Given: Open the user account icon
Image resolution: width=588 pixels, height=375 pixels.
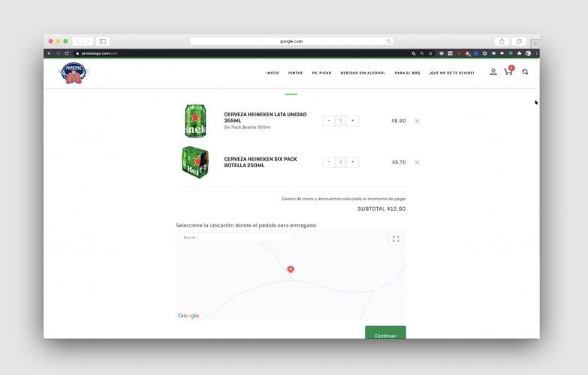Looking at the screenshot, I should pyautogui.click(x=493, y=72).
